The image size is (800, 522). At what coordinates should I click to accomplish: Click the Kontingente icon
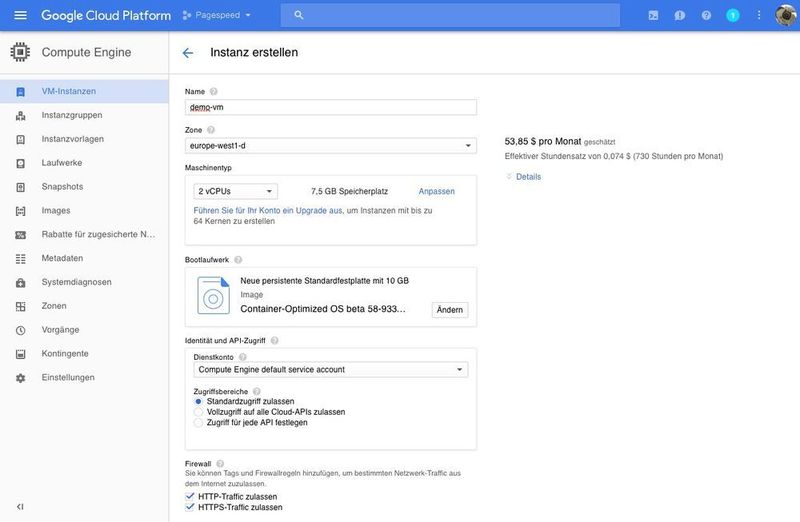[x=20, y=354]
